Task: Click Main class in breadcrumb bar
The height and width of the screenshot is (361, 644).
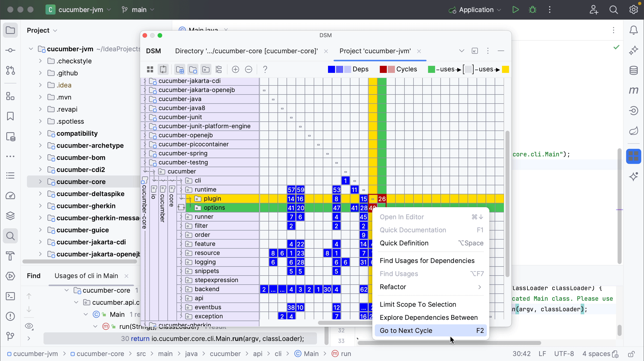Action: coord(306,354)
